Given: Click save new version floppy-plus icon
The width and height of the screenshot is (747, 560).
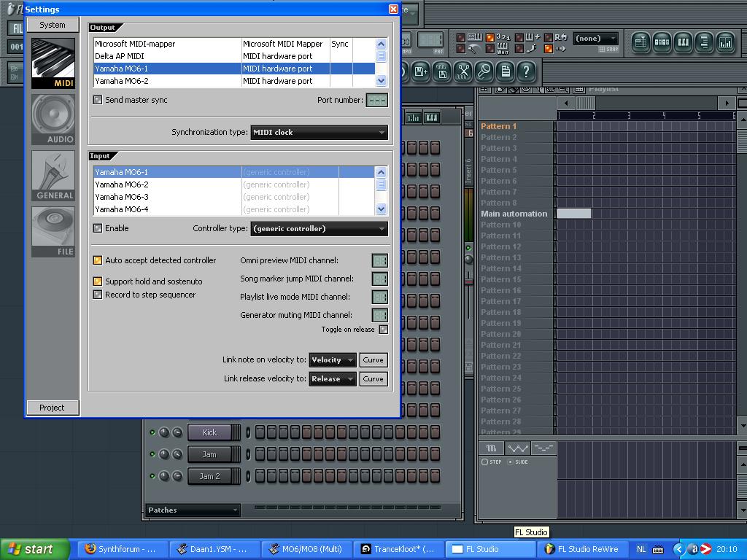Looking at the screenshot, I should [x=421, y=72].
